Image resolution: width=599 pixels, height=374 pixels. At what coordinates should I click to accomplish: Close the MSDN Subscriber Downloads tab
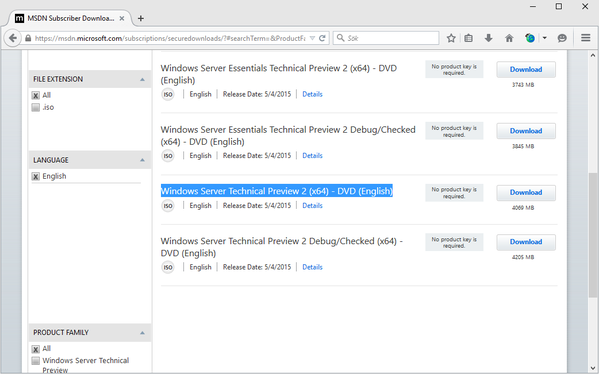121,18
